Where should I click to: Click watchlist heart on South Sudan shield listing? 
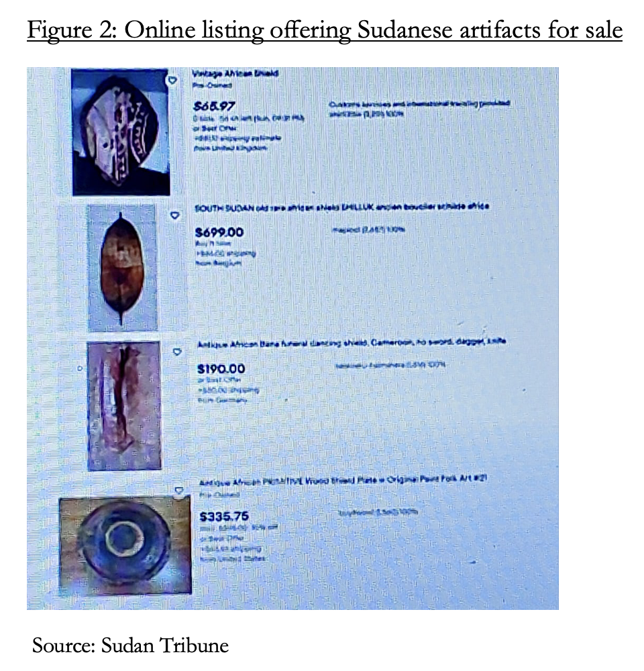[174, 215]
